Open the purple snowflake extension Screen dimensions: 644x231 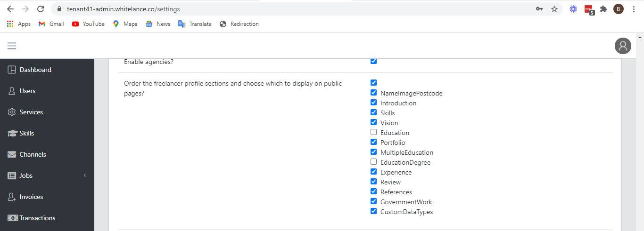tap(573, 9)
